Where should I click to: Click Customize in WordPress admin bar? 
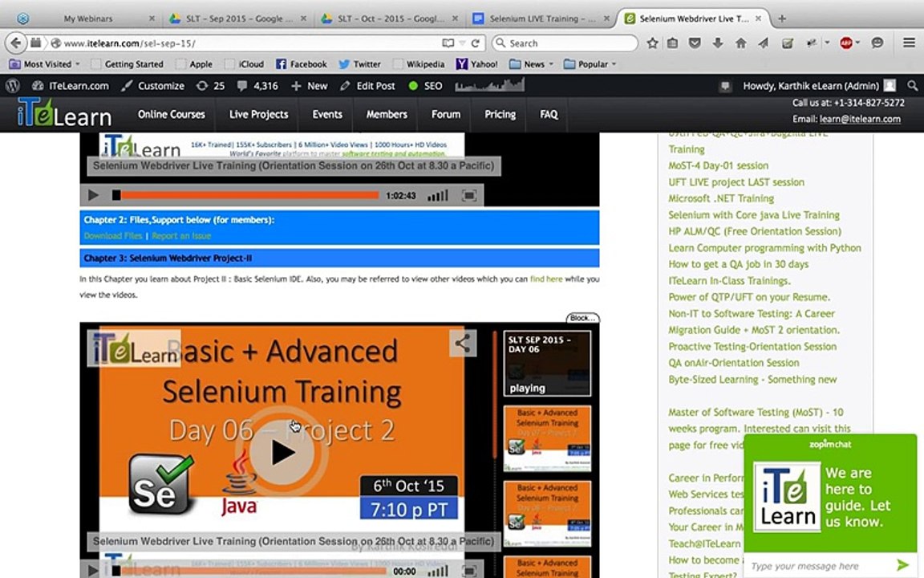[152, 86]
